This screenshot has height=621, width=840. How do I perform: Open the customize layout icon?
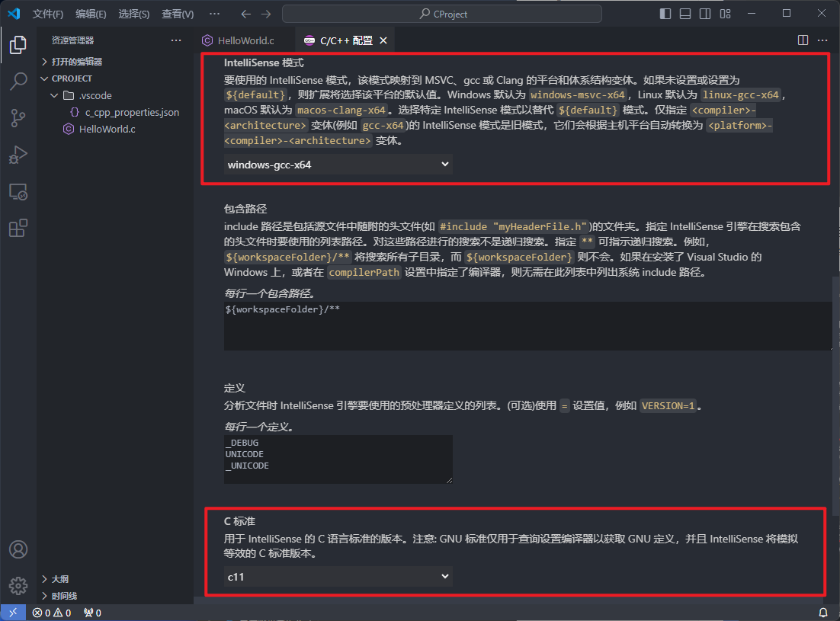click(x=726, y=14)
